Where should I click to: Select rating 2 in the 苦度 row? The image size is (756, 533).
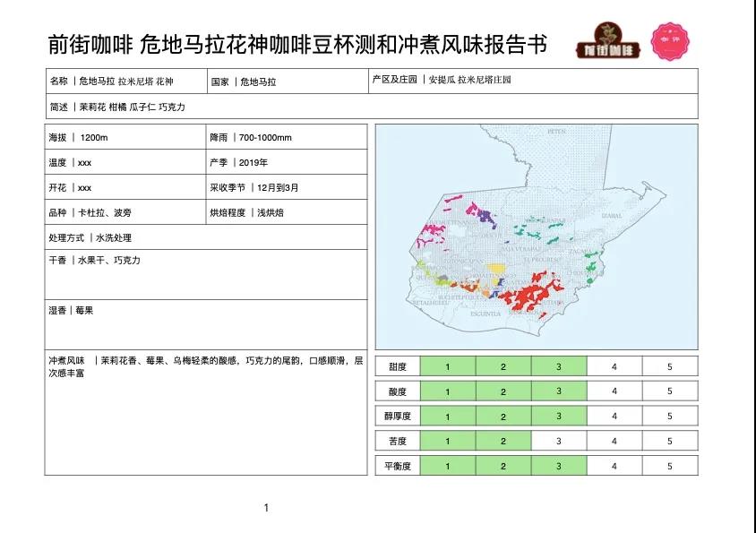503,442
